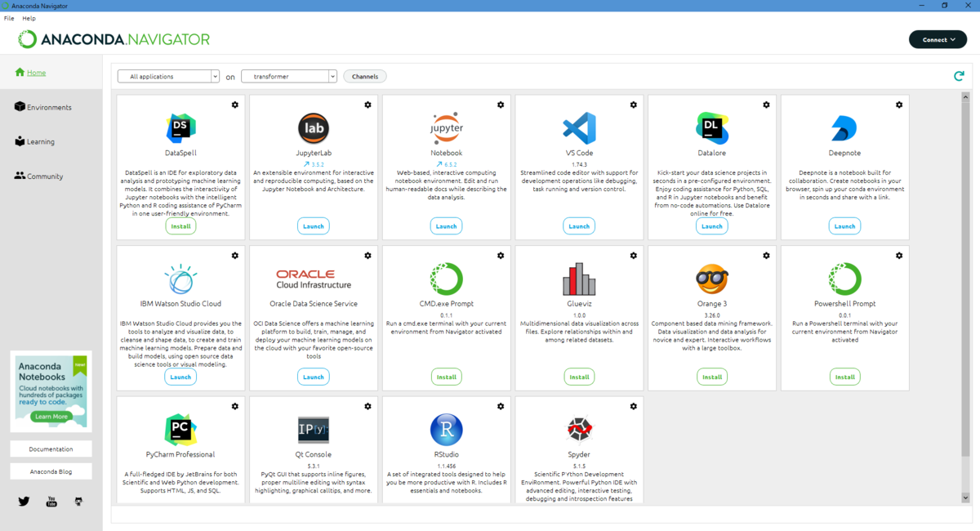Launch IBM Watson Studio Cloud
Screen dimensions: 980x531
pyautogui.click(x=180, y=377)
